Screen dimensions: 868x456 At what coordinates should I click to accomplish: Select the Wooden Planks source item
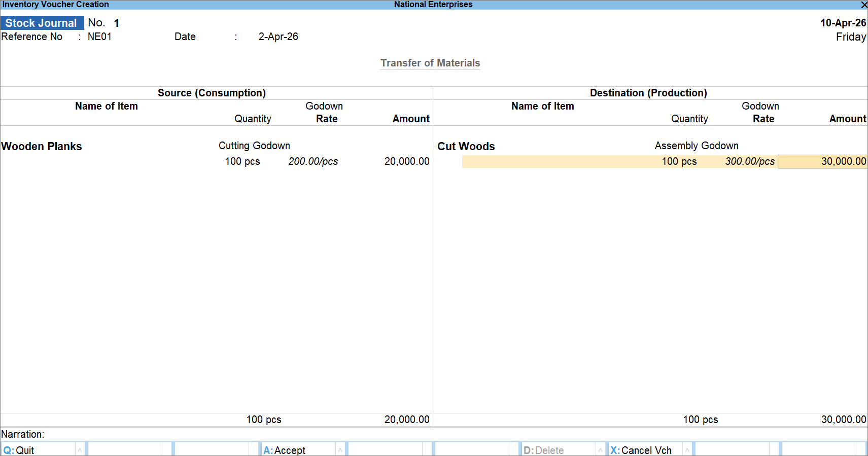pyautogui.click(x=42, y=146)
